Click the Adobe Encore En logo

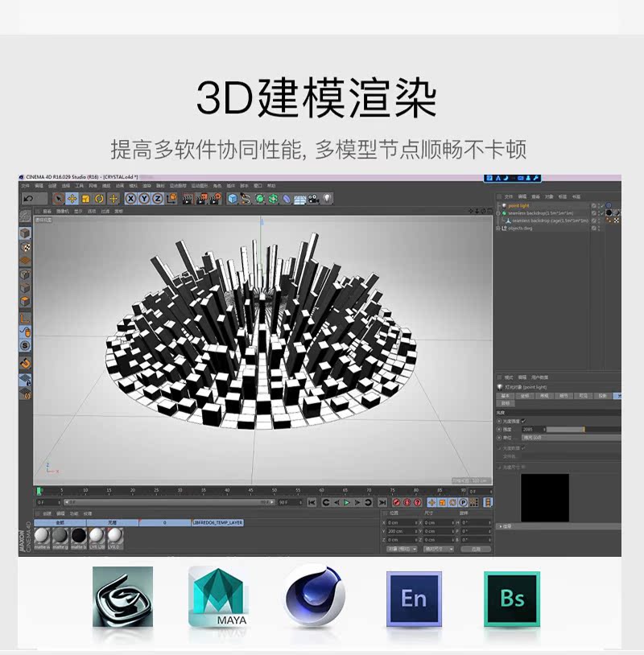414,599
